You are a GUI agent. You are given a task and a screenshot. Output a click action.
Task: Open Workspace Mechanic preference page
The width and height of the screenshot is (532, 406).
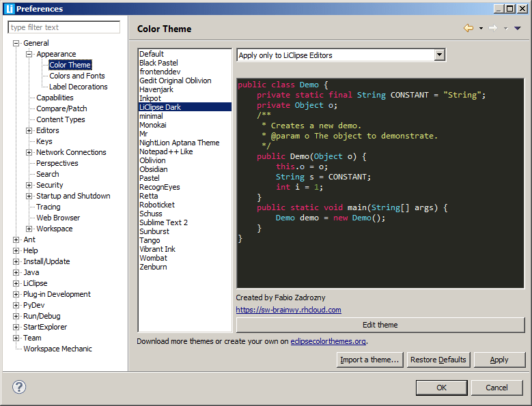click(x=57, y=349)
